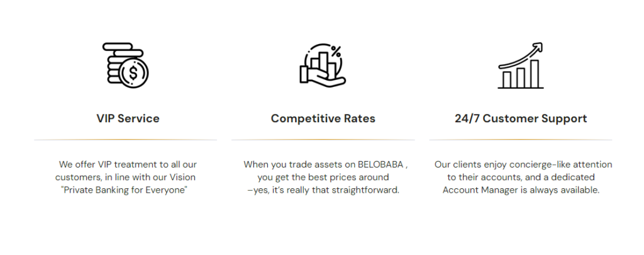The width and height of the screenshot is (644, 255).
Task: Click the divider line under Competitive Rates
Action: tap(323, 139)
